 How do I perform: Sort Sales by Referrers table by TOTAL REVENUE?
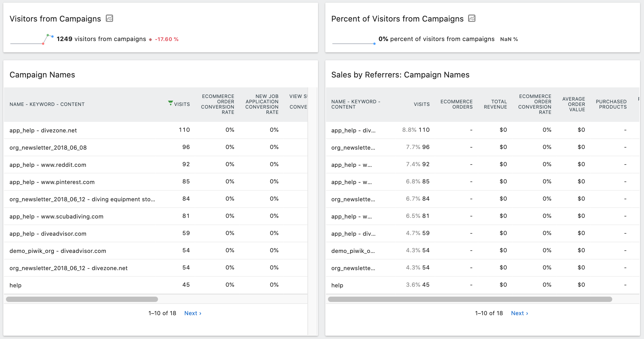pos(496,104)
